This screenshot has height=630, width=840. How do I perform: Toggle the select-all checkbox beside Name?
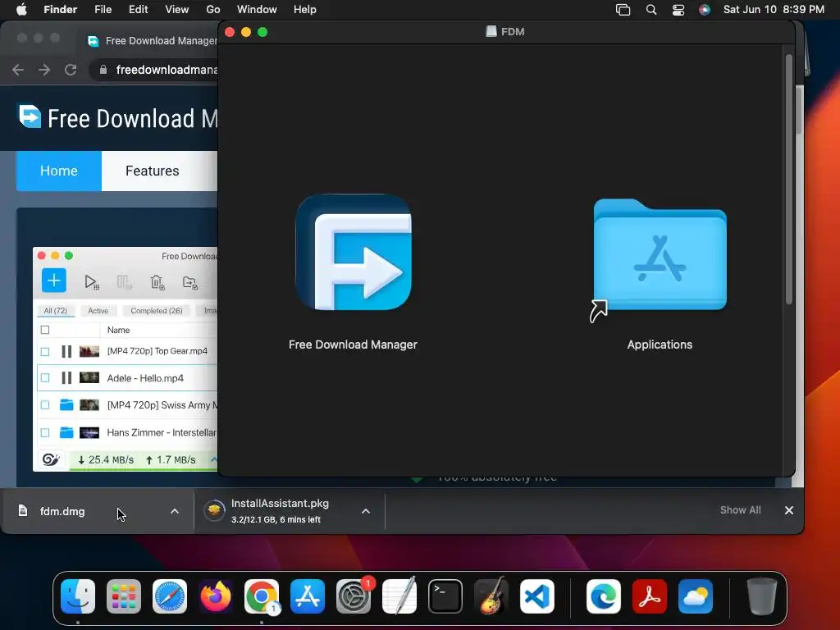[x=45, y=330]
